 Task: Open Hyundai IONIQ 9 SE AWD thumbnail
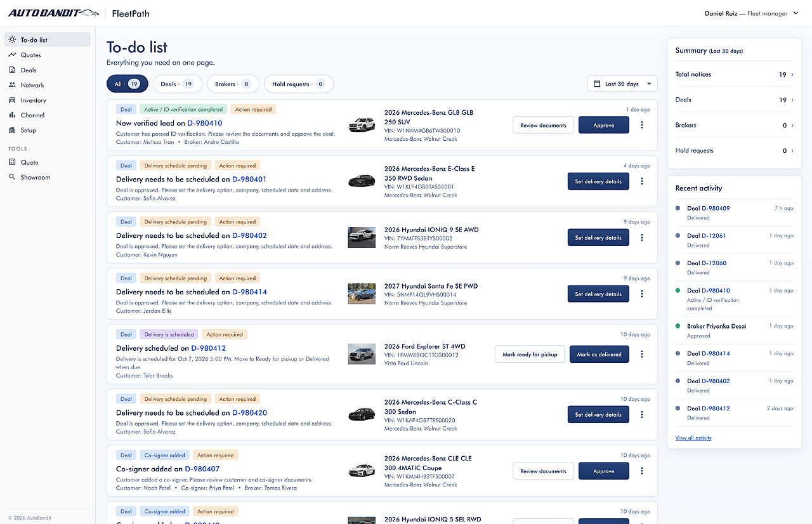pos(362,238)
